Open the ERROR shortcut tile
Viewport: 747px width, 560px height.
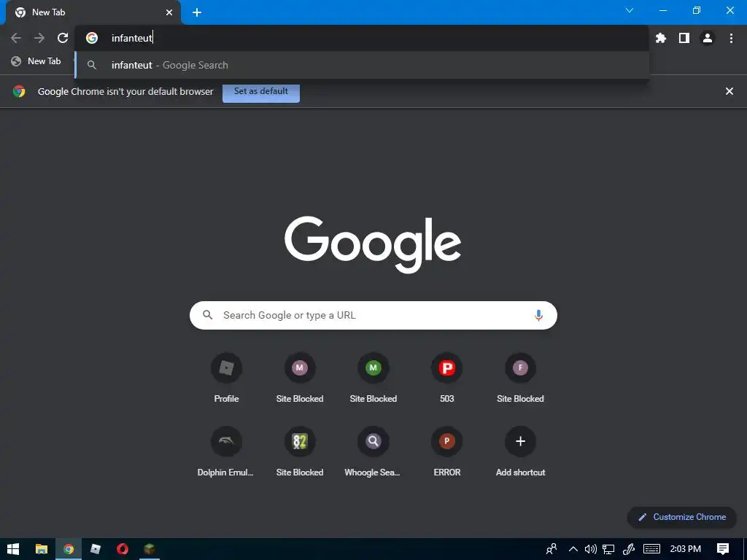coord(447,452)
